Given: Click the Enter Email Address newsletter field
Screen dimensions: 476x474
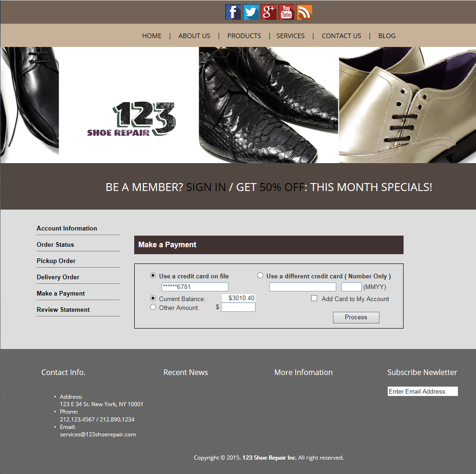Looking at the screenshot, I should pyautogui.click(x=423, y=391).
